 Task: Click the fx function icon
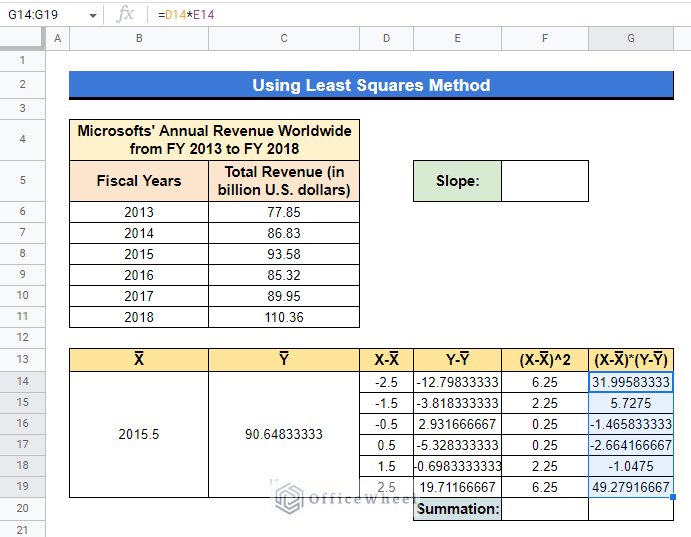click(x=125, y=15)
